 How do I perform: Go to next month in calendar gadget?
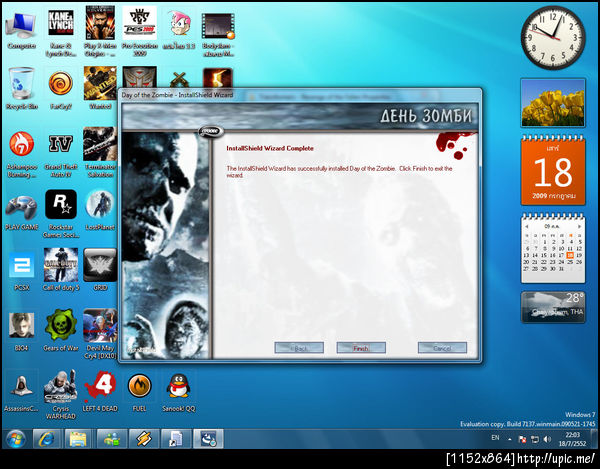coord(579,226)
